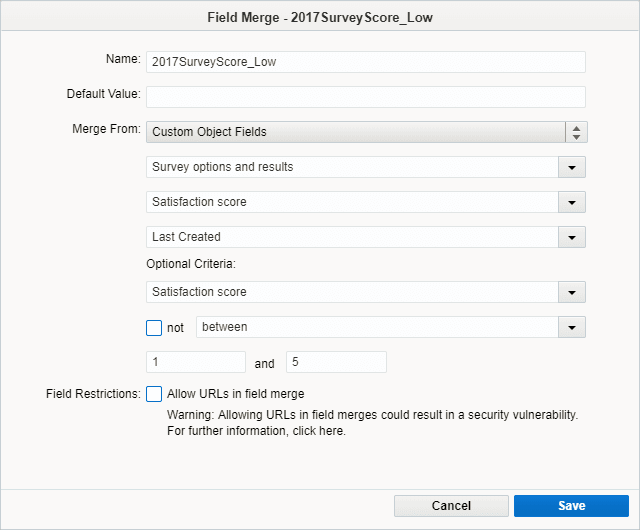Screen dimensions: 640x530
Task: Open the Merge From dropdown
Action: tap(355, 132)
